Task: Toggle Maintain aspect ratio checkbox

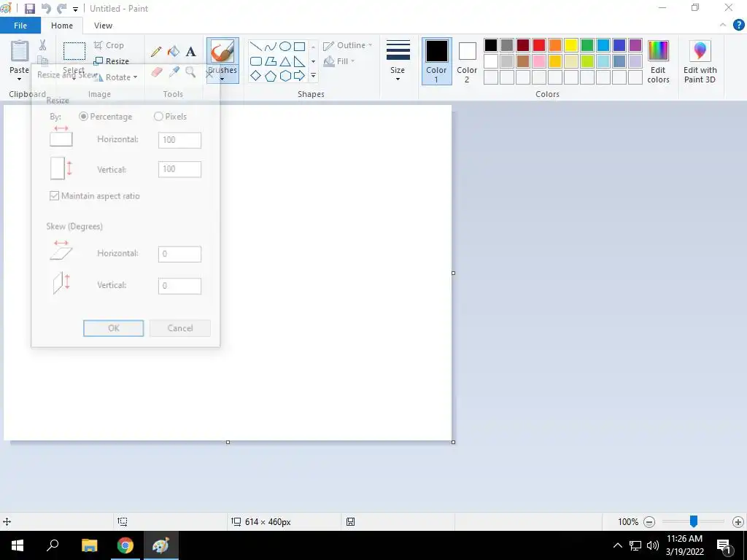Action: [x=54, y=195]
